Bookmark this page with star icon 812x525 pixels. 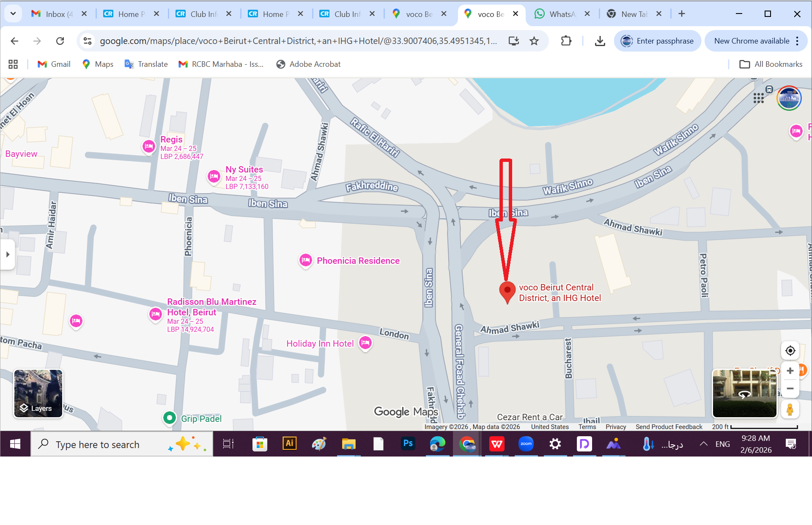click(x=534, y=41)
